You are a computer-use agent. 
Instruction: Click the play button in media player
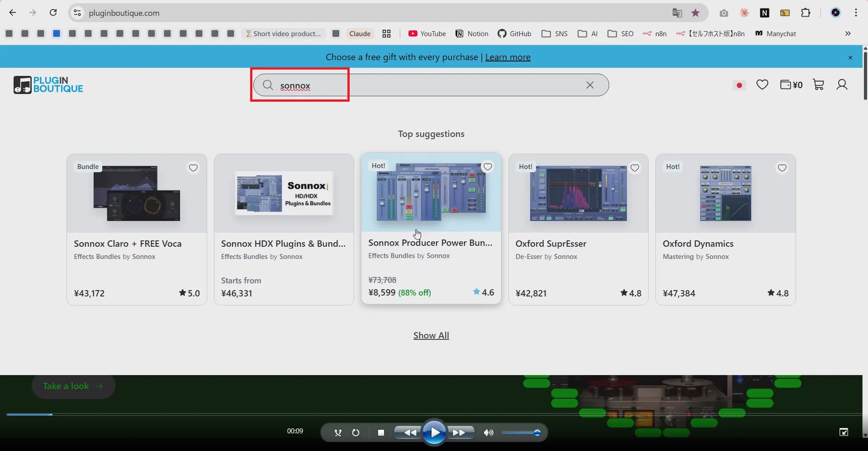[x=434, y=432]
